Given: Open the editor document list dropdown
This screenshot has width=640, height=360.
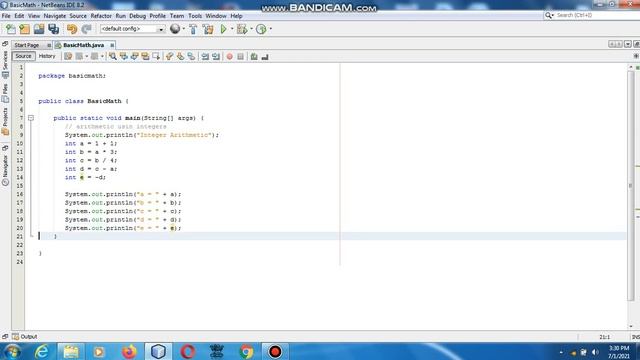Looking at the screenshot, I should [628, 44].
